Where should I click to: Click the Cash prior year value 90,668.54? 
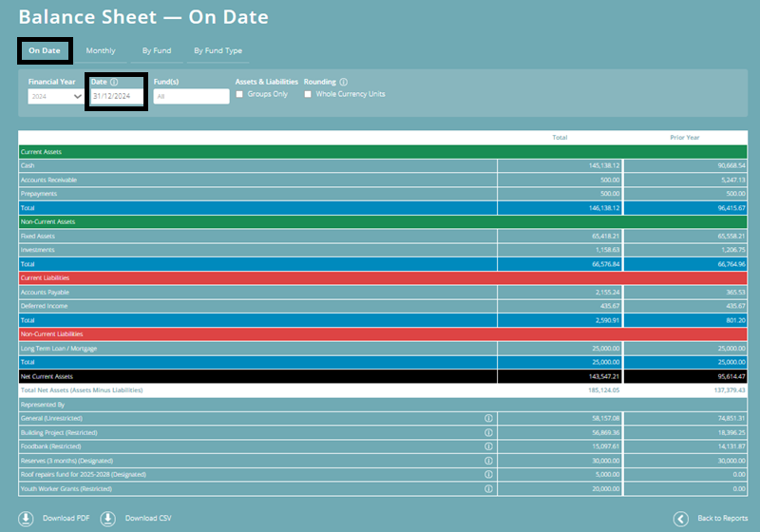[x=731, y=165]
